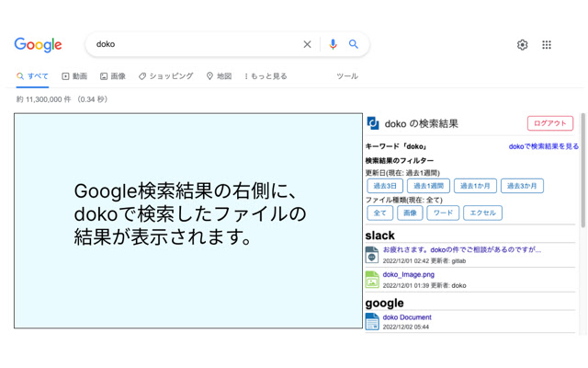
Task: Open the 地図 tab
Action: 219,76
